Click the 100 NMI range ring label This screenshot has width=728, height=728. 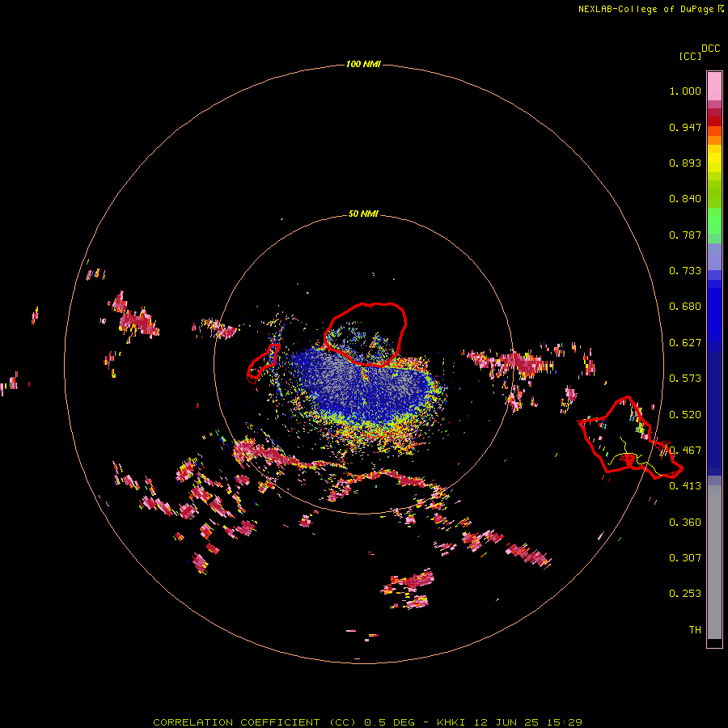tap(363, 64)
